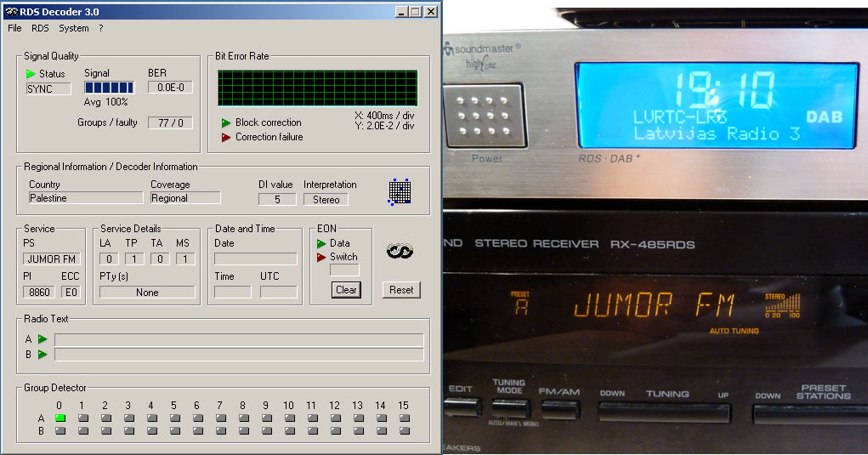Close the RDS Decoder window
This screenshot has width=868, height=455.
click(x=431, y=12)
